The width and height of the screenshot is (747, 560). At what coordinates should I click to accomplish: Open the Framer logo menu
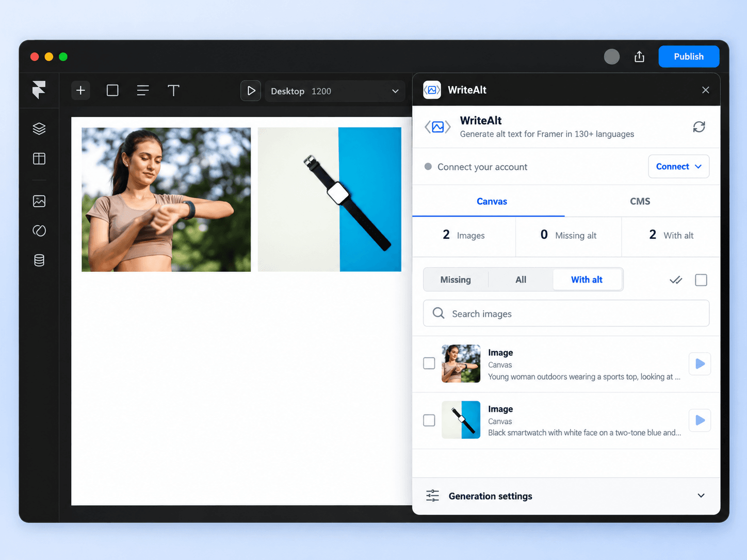(39, 90)
